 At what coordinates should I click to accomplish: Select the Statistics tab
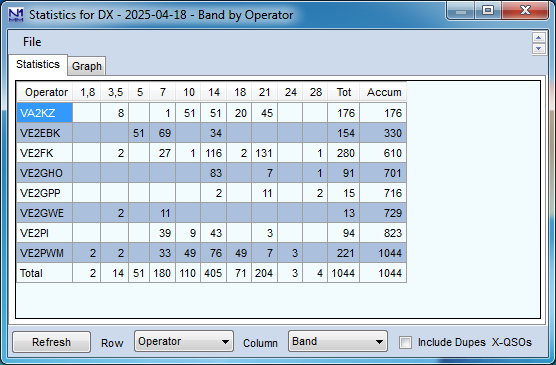(x=38, y=64)
